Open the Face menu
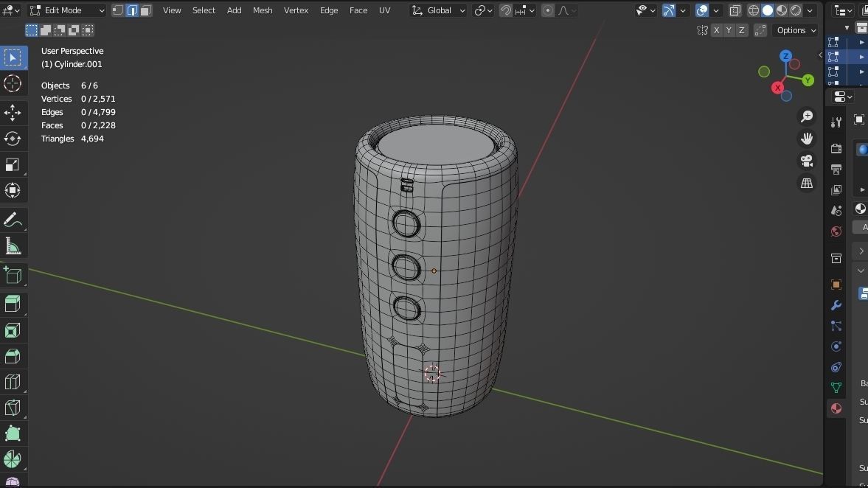Screen dimensions: 868x488 pos(358,10)
